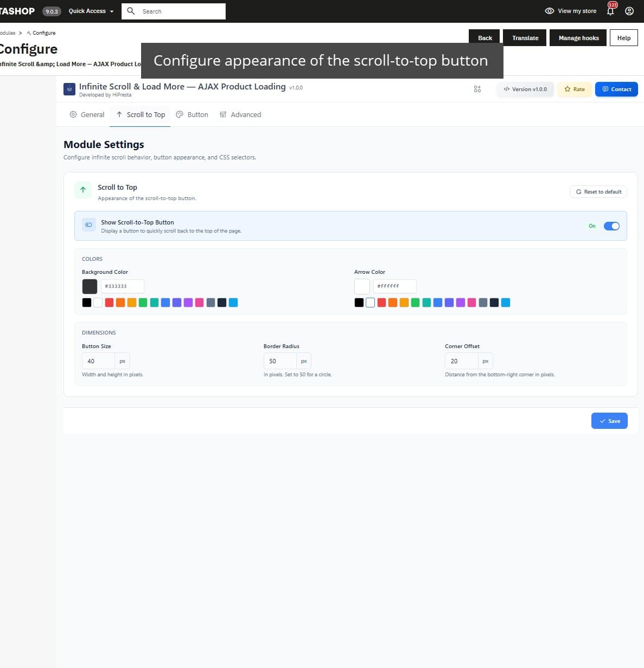Image resolution: width=644 pixels, height=668 pixels.
Task: Click the "Developed by HiPresta" text
Action: click(105, 95)
